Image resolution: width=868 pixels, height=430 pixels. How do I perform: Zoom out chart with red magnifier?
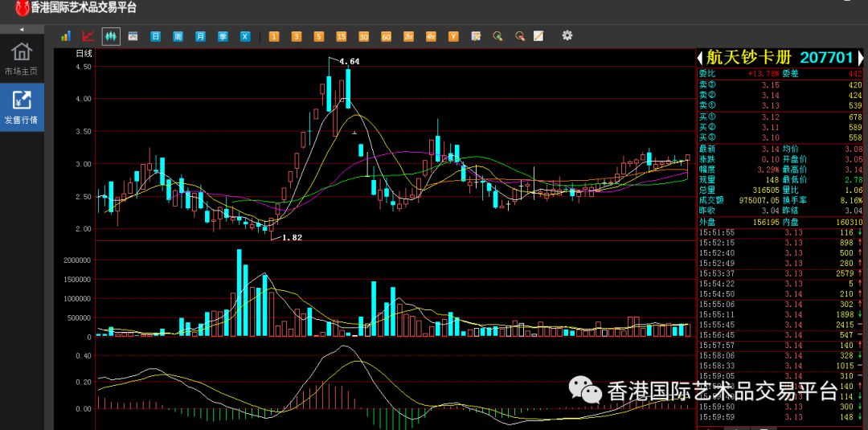click(x=520, y=36)
